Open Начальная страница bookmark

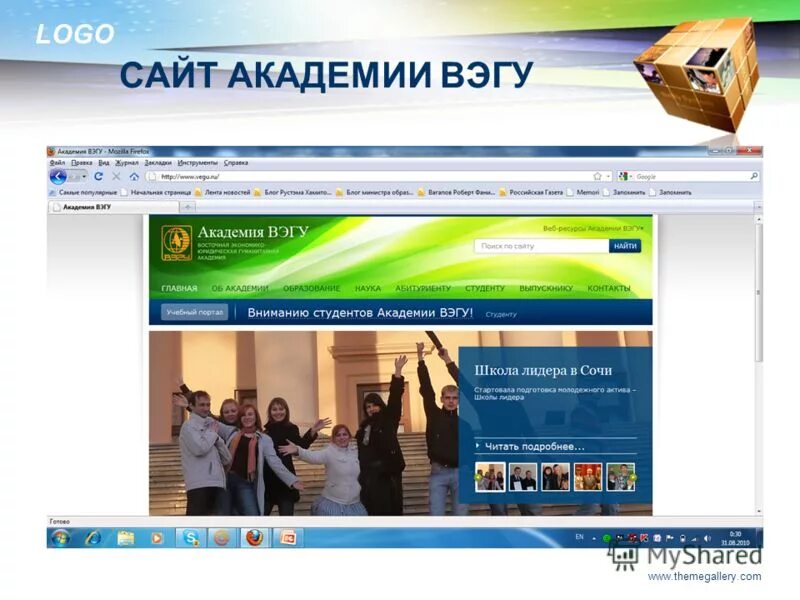click(x=156, y=192)
